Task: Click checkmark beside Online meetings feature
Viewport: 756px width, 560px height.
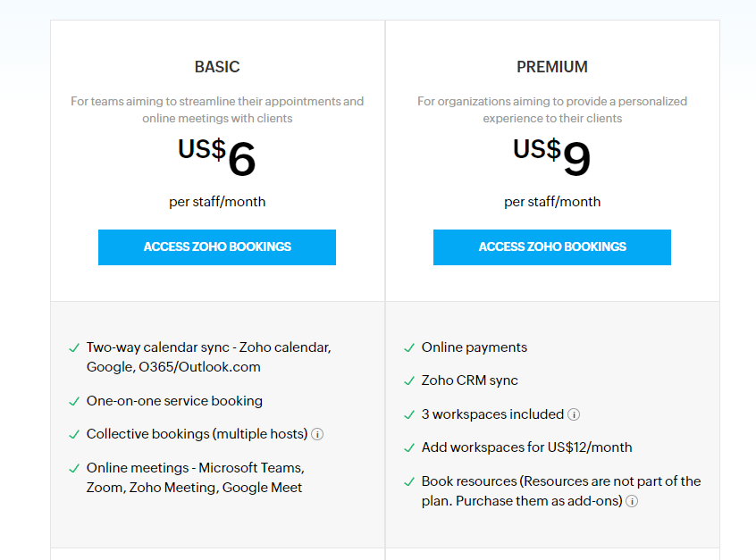Action: coord(74,468)
